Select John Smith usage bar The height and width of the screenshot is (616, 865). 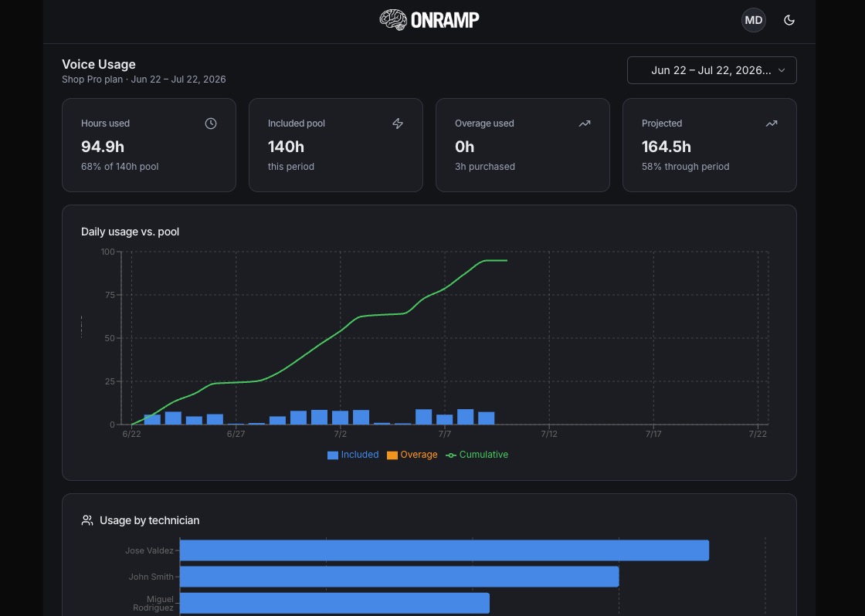pos(399,577)
